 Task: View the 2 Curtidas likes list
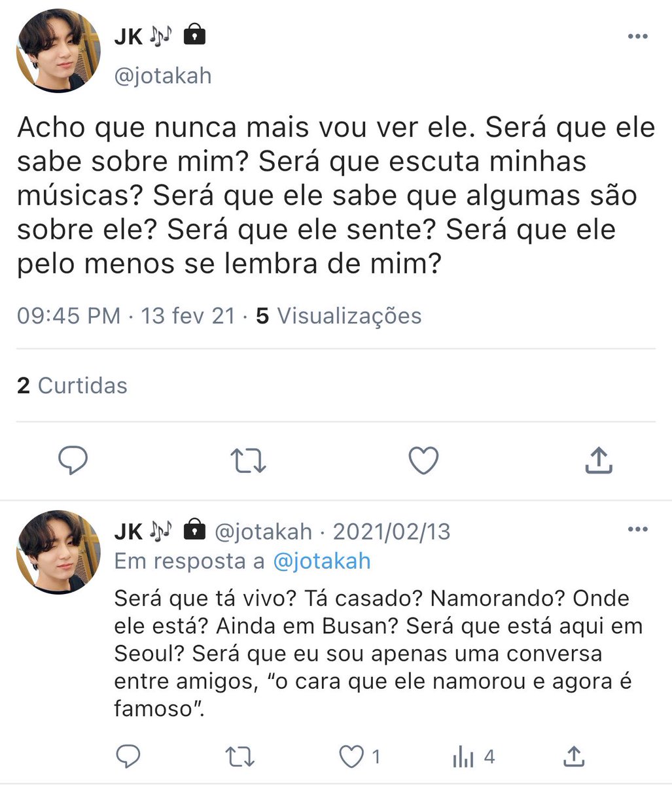click(x=72, y=385)
